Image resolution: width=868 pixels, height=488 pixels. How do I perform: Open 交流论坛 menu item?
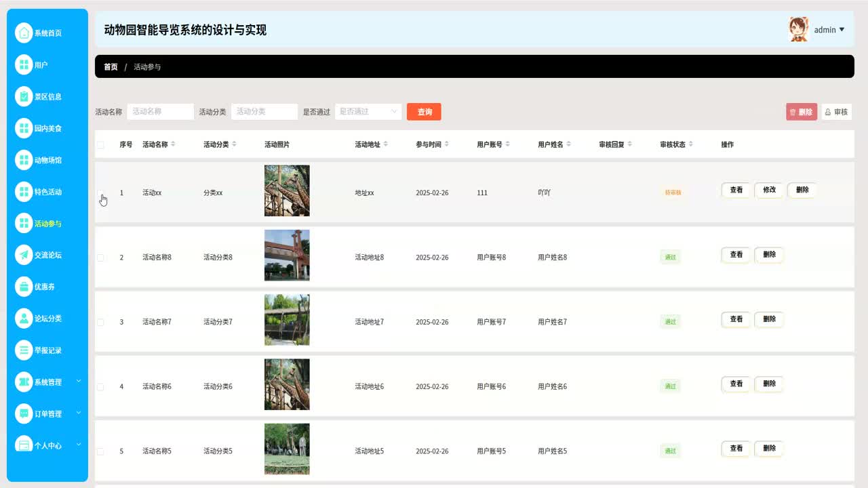(47, 255)
